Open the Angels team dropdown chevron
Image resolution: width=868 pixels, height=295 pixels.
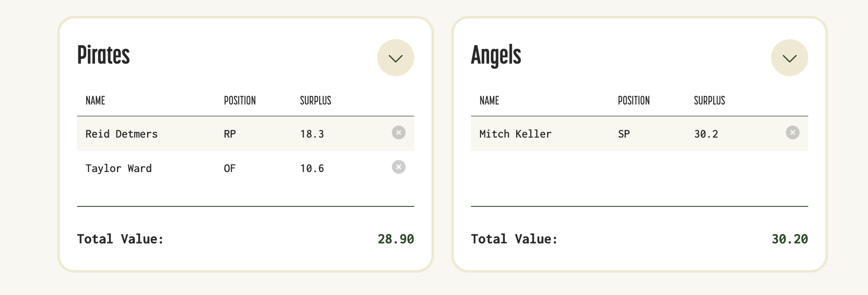pyautogui.click(x=790, y=58)
